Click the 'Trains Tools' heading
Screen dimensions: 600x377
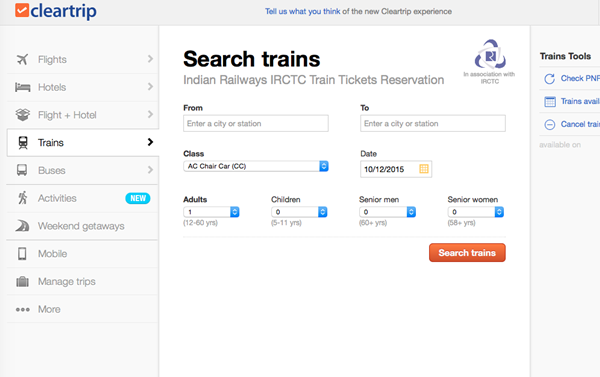[x=565, y=56]
